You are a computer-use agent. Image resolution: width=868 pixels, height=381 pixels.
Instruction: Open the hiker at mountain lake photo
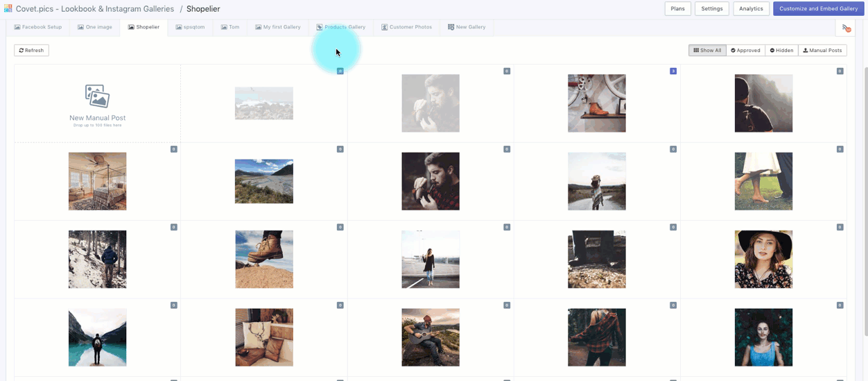click(x=97, y=337)
